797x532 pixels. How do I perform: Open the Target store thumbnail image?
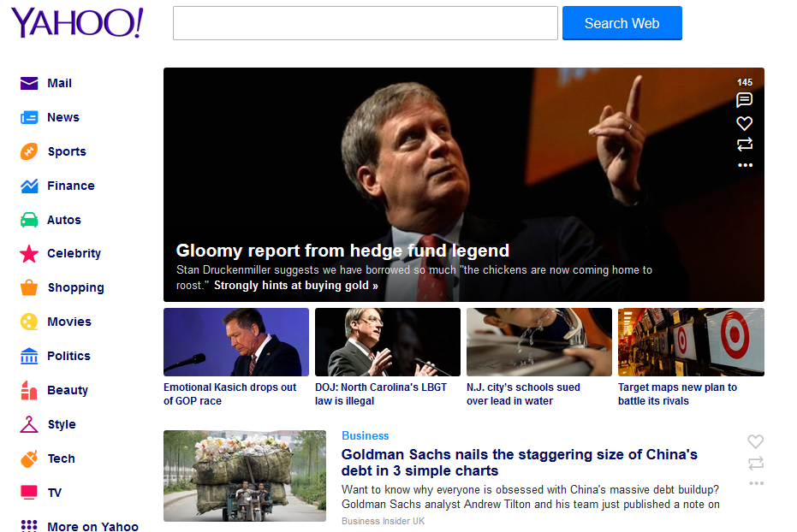[x=691, y=342]
